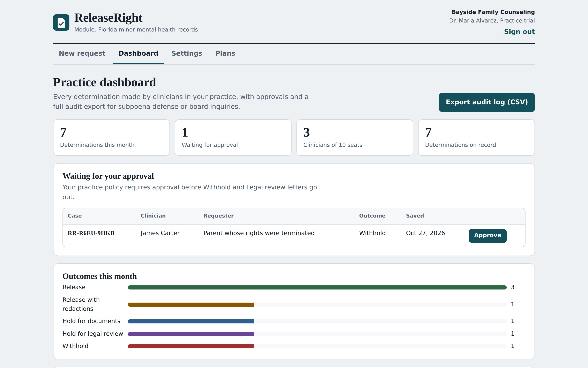Click the 'Outcomes this month' heading
The height and width of the screenshot is (368, 588).
coord(100,276)
